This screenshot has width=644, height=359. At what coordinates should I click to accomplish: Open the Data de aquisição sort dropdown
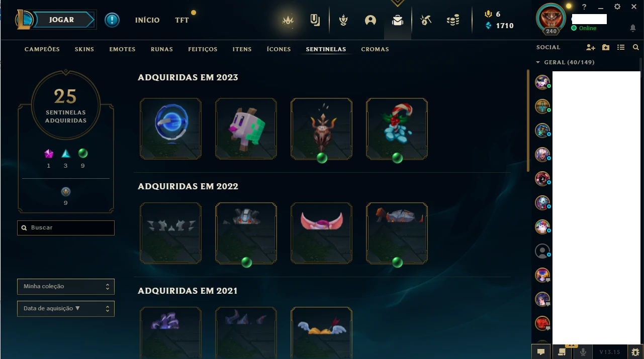[x=66, y=309]
